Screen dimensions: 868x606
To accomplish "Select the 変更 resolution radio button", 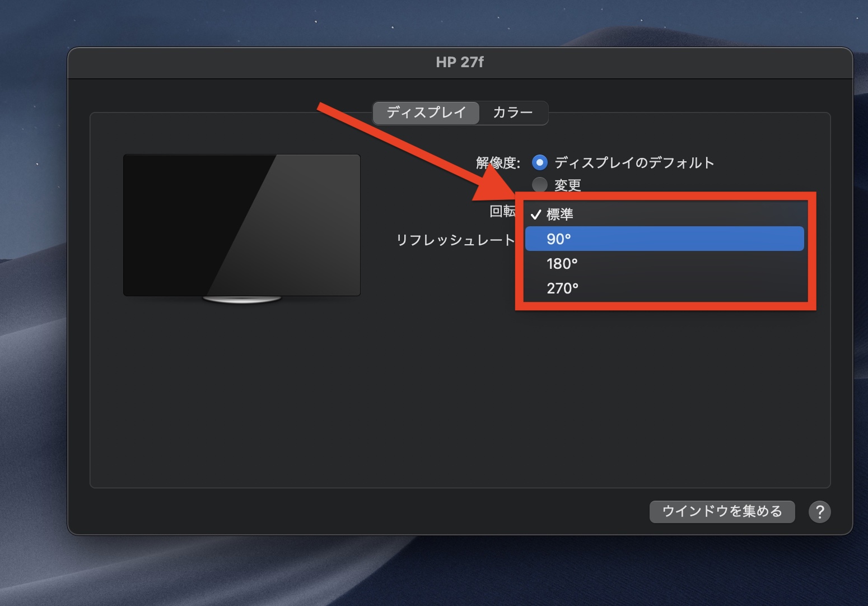I will (x=539, y=184).
